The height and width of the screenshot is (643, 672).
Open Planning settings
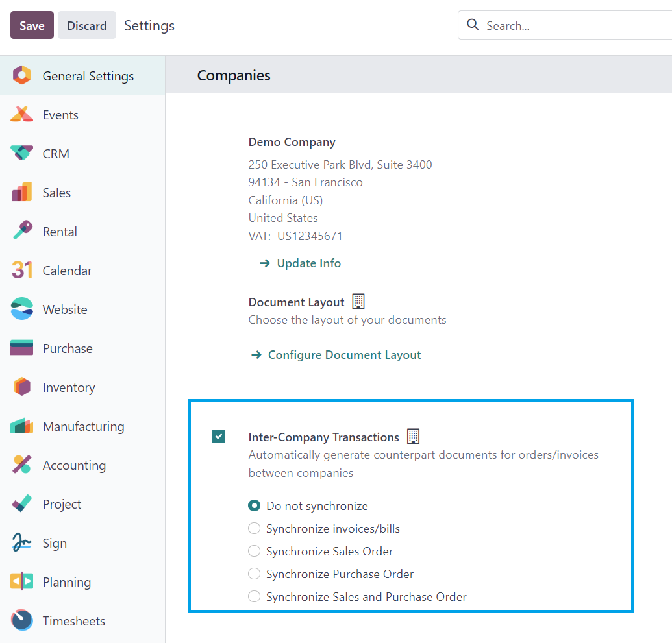82,582
